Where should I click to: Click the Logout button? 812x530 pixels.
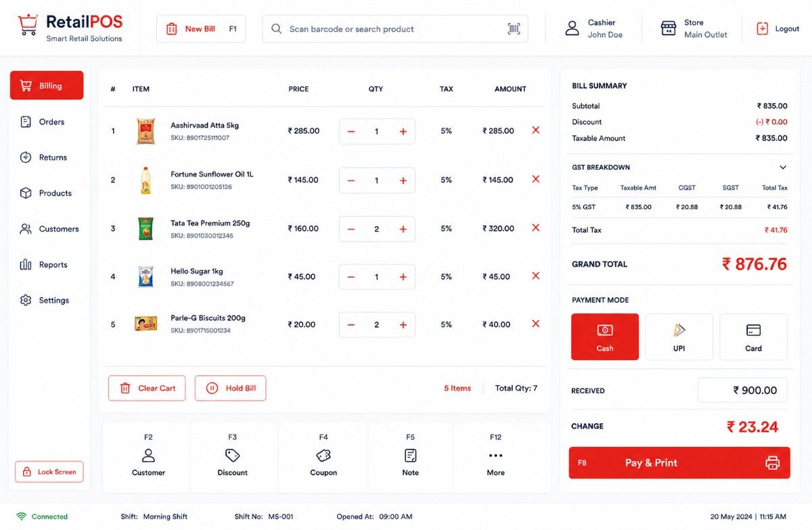pos(777,28)
